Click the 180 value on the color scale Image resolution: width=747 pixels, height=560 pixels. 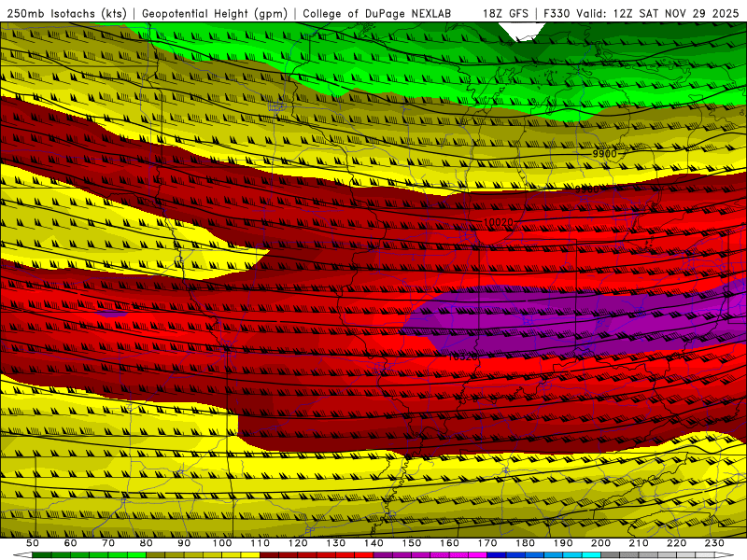pos(525,543)
